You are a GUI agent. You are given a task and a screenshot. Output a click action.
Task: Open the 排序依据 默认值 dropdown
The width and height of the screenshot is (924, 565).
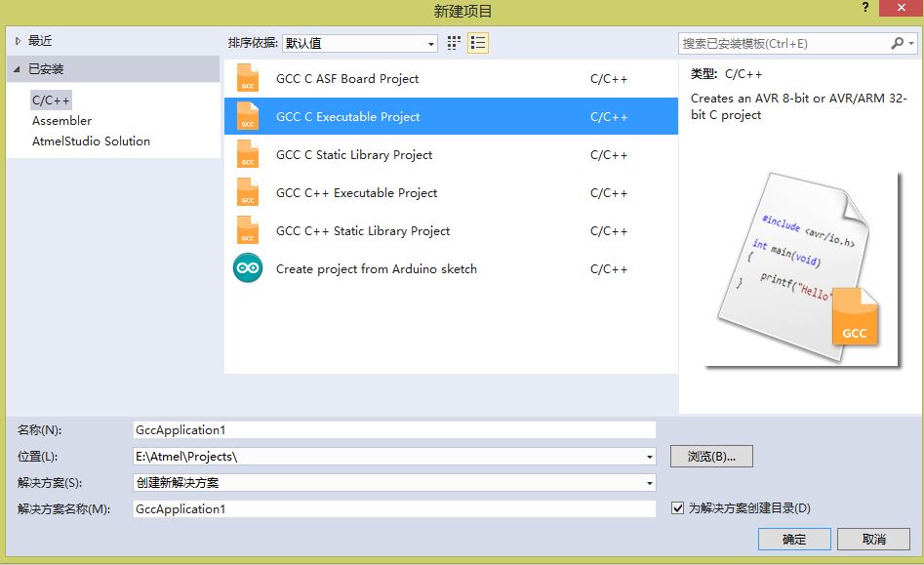(359, 43)
